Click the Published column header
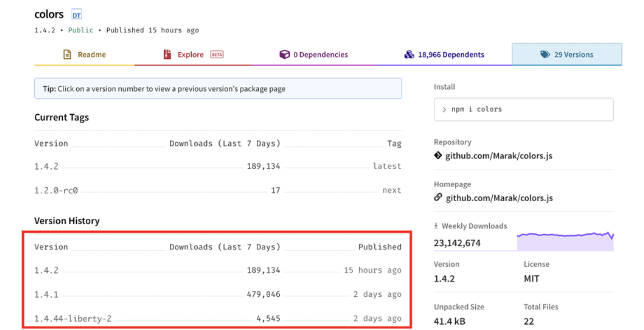Screen dimensions: 644x330 [x=380, y=247]
